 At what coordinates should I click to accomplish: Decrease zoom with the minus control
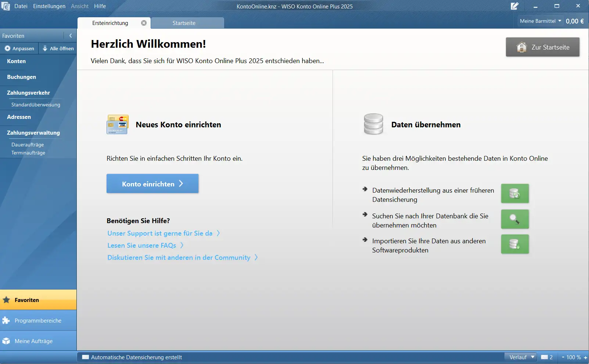tap(563, 357)
